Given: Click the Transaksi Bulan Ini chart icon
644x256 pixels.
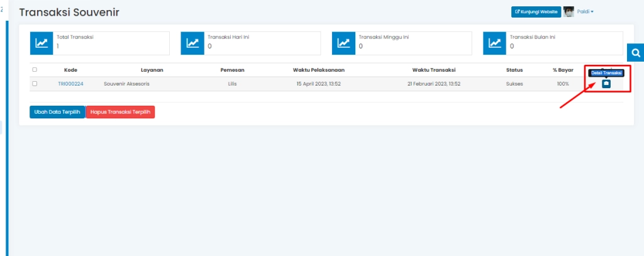Looking at the screenshot, I should pos(495,43).
